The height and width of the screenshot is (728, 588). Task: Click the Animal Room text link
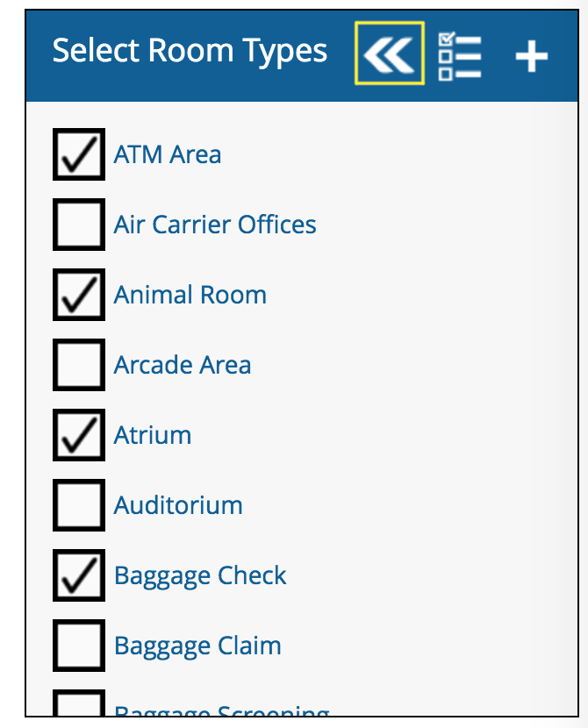[x=190, y=295]
